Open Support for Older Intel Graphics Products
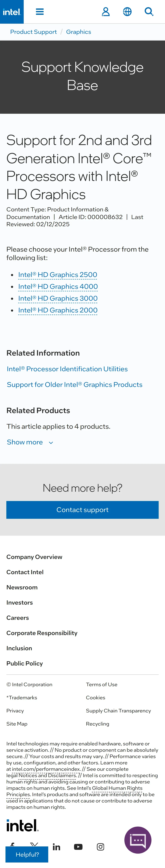165x868 pixels. pos(75,384)
